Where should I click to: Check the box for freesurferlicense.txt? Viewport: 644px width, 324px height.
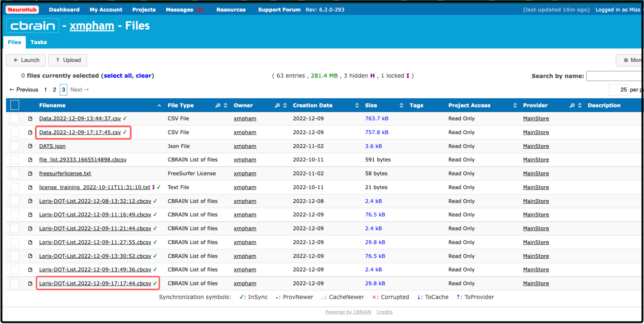[x=15, y=173]
